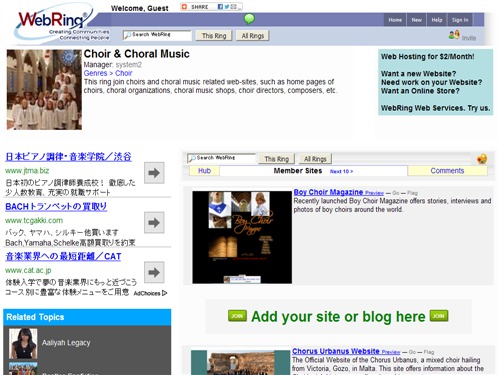Click the Next 10 link
Viewport: 500px width, 375px height.
point(341,171)
